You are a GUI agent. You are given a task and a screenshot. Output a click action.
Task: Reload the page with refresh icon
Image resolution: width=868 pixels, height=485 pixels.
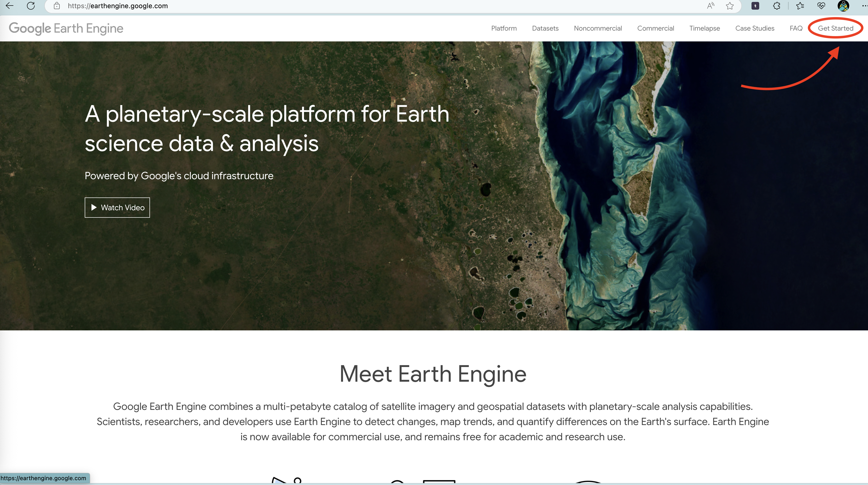pos(31,6)
